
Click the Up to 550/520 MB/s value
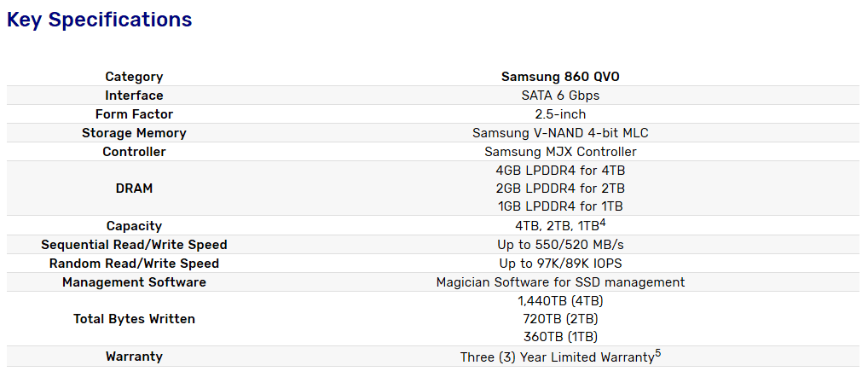560,245
